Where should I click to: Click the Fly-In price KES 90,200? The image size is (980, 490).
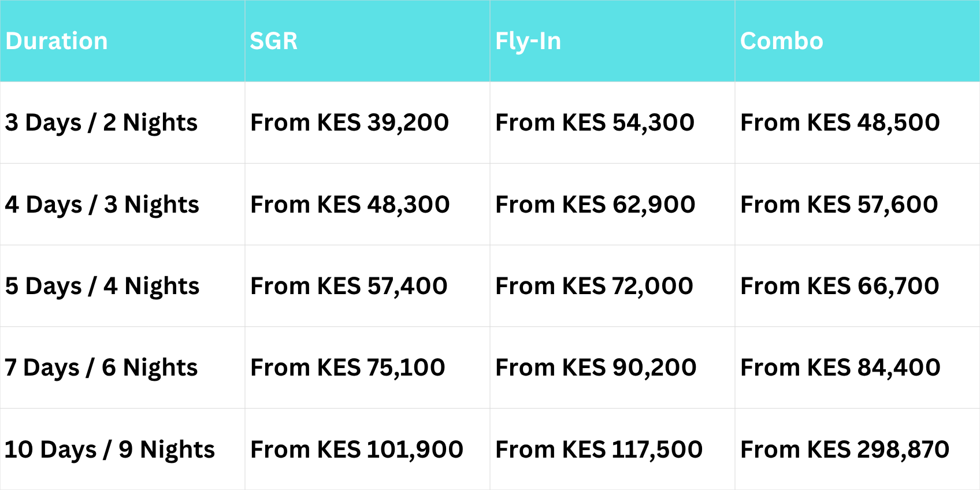(x=596, y=367)
